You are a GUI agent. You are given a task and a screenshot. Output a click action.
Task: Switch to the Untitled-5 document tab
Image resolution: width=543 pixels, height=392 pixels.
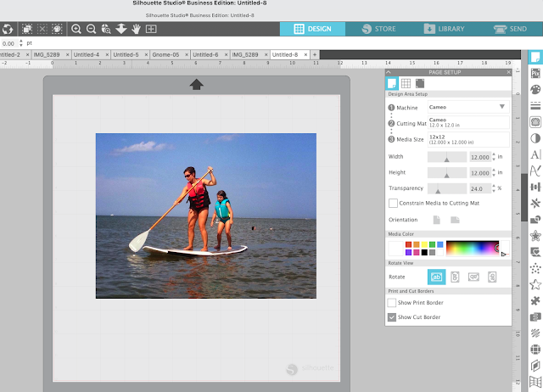(x=126, y=54)
